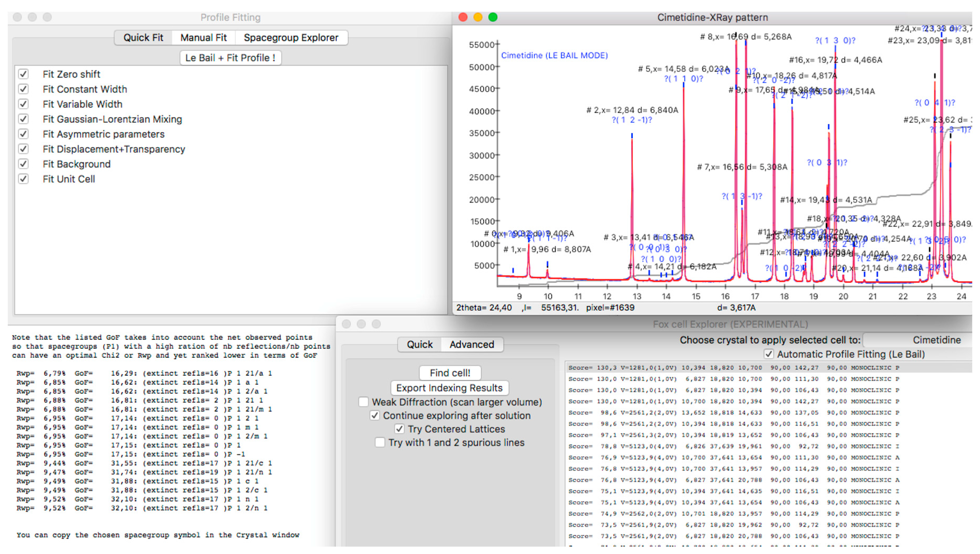980x554 pixels.
Task: Click spacegroup result P 1 a 1
Action: click(138, 382)
